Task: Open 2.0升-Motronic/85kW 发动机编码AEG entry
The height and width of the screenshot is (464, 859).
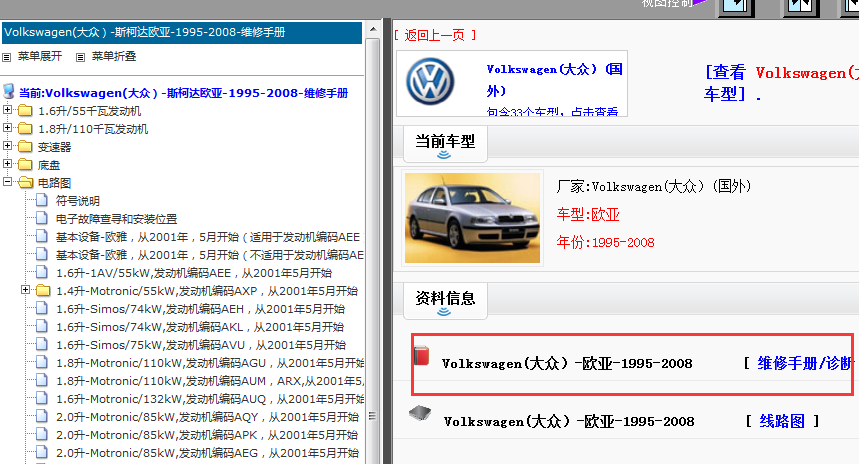Action: 207,453
